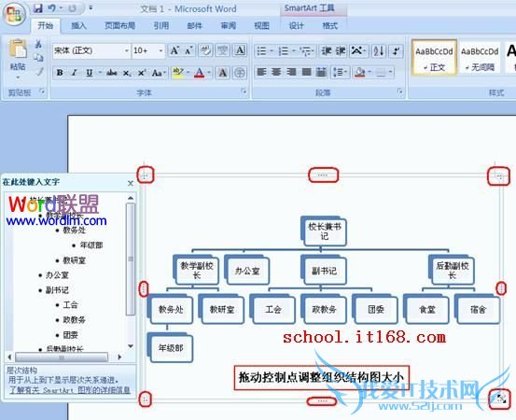
Task: Select the 年级部 box in chart
Action: [170, 348]
